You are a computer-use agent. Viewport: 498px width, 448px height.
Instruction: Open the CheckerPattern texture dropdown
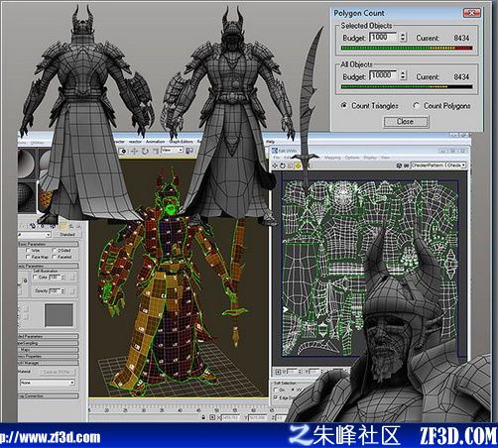coord(438,165)
